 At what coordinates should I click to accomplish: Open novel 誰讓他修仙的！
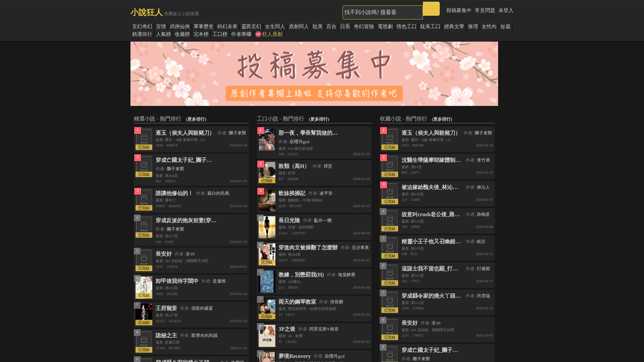tap(174, 193)
